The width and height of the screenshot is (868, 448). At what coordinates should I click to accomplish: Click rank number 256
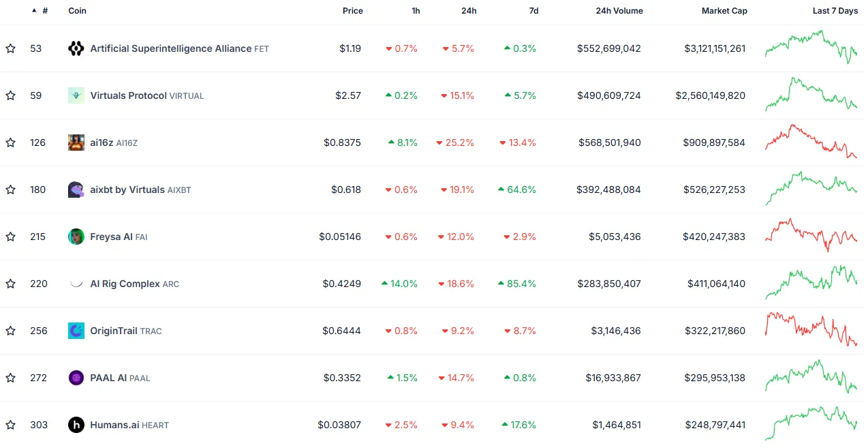tap(39, 331)
